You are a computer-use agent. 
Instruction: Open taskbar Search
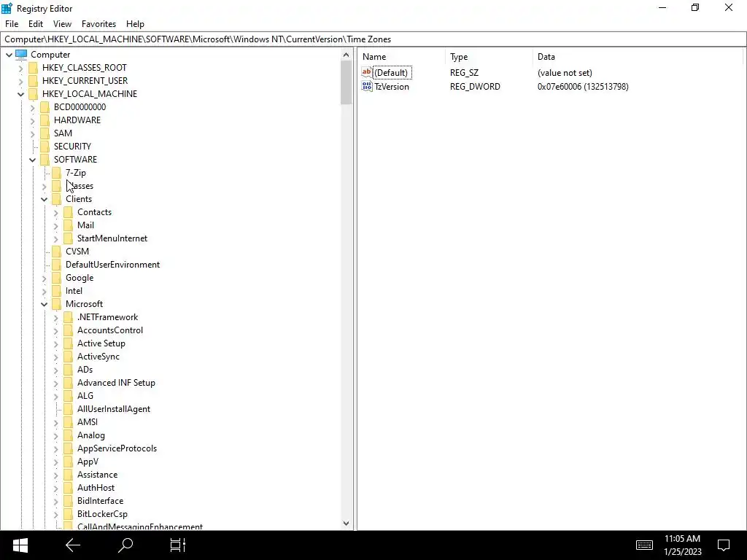point(125,545)
